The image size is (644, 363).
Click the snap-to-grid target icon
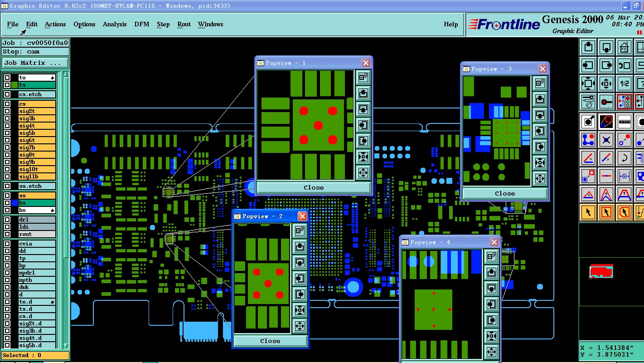(606, 102)
